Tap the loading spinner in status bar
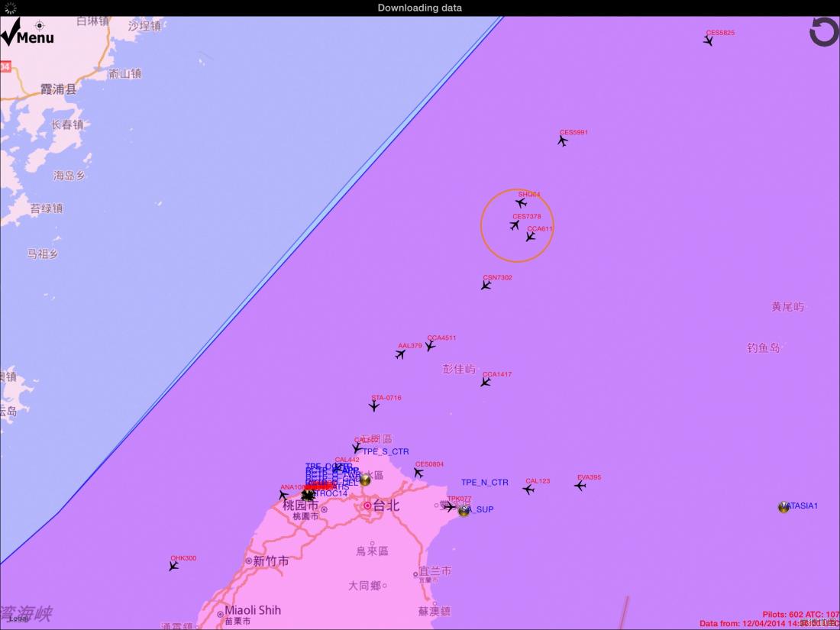 (x=10, y=8)
